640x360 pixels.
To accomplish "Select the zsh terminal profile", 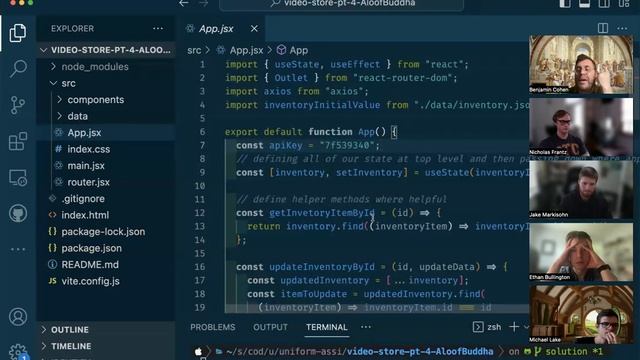I will 487,327.
